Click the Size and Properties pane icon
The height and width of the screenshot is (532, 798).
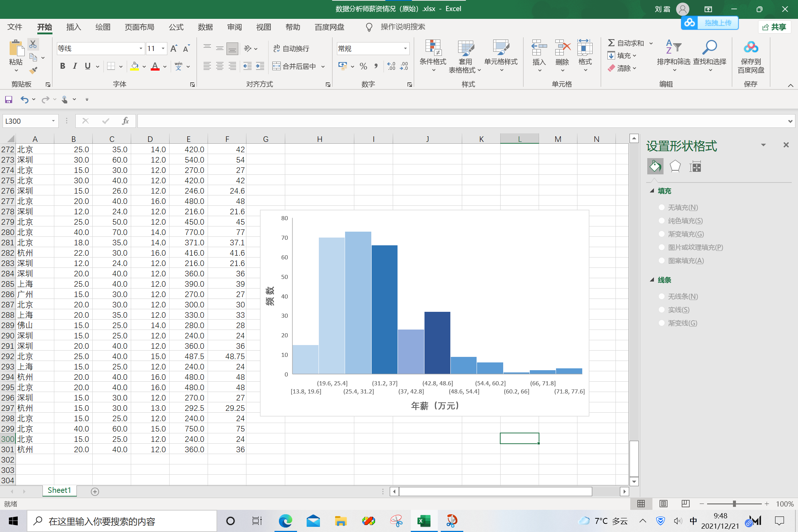coord(695,167)
